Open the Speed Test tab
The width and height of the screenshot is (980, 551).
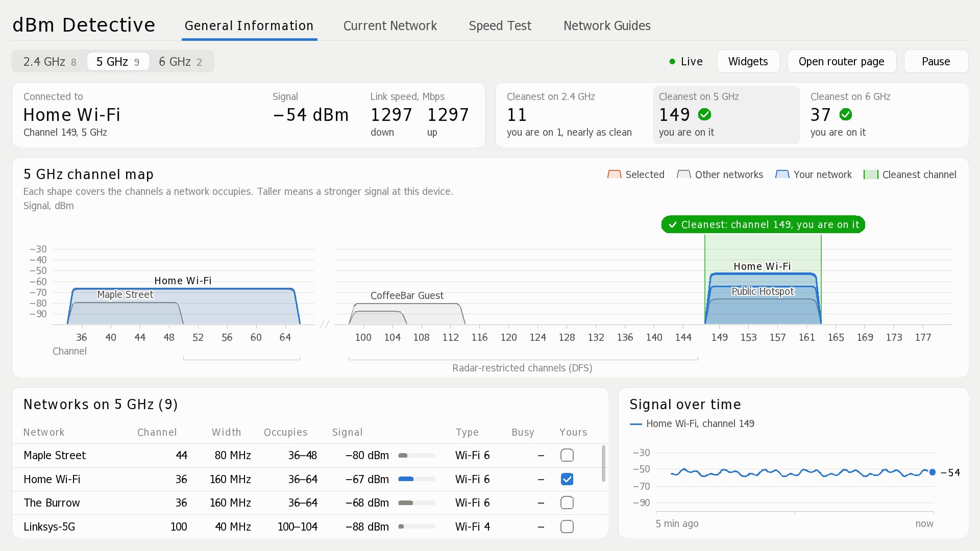pyautogui.click(x=500, y=26)
